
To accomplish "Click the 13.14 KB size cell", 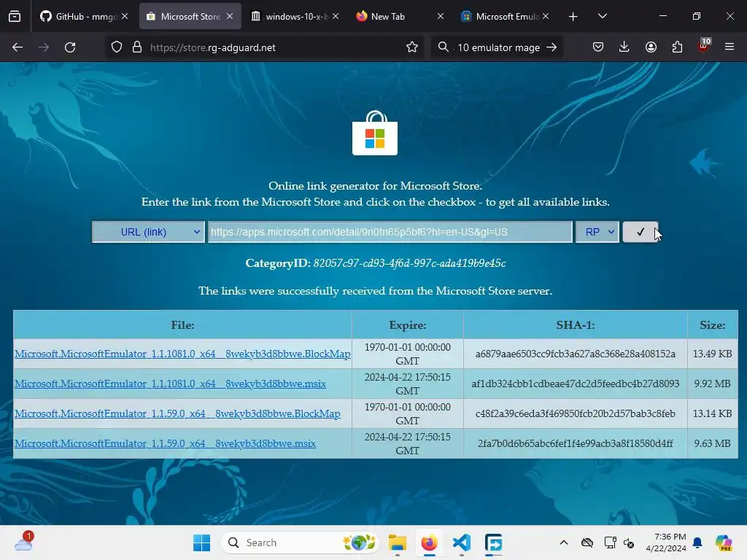I will 712,414.
